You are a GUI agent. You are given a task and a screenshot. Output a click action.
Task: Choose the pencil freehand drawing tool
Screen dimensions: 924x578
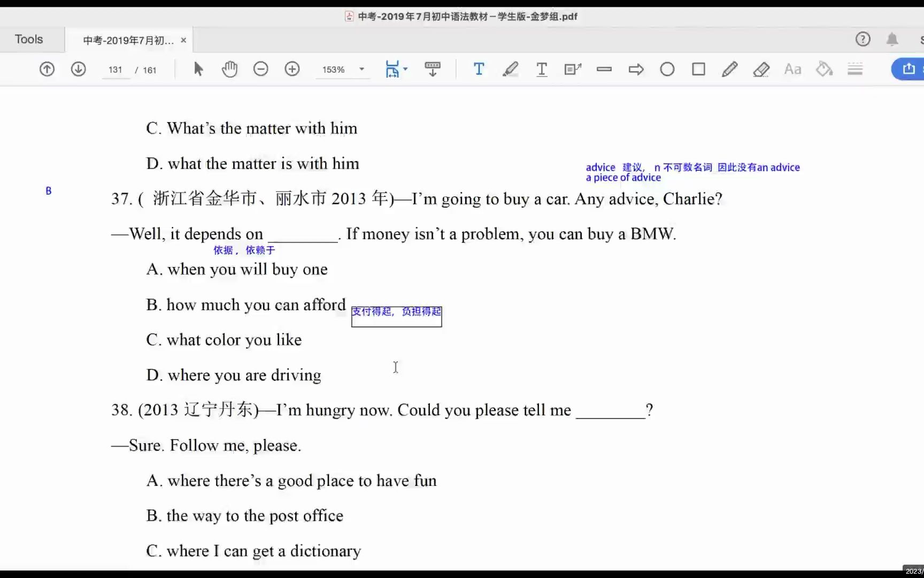(730, 69)
